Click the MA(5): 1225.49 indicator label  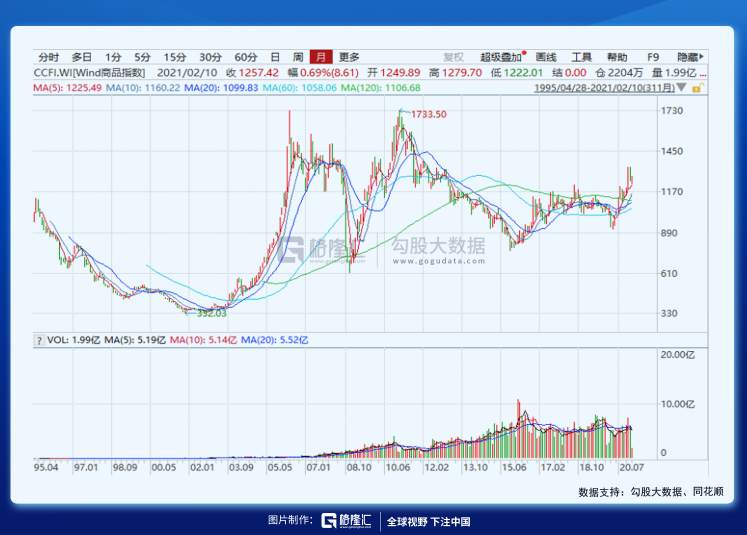[x=67, y=88]
